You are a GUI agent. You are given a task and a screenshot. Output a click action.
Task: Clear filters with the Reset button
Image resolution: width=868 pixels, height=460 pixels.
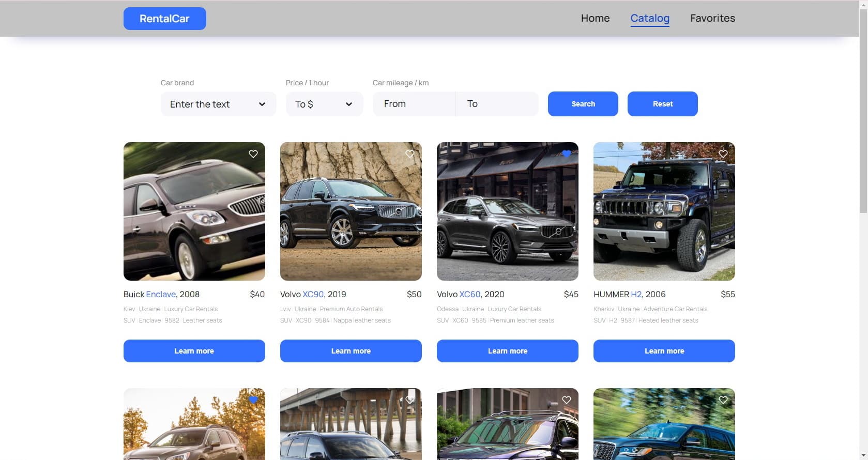click(x=663, y=104)
